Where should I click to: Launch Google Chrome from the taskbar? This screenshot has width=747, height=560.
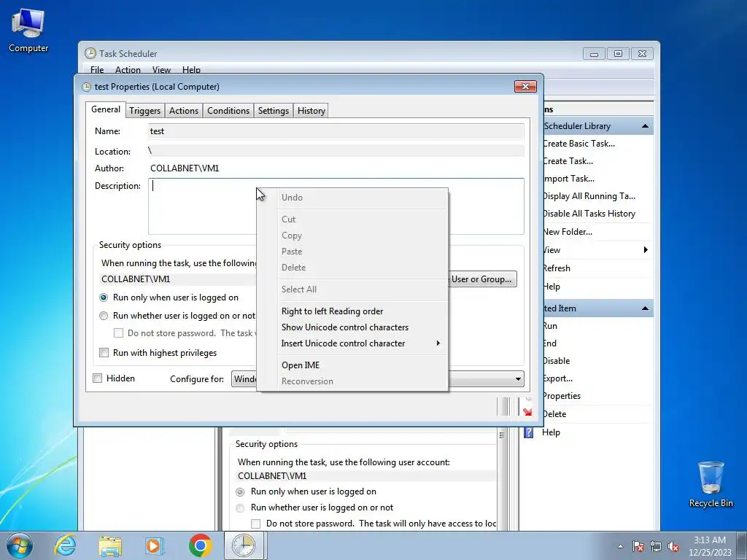(x=200, y=545)
